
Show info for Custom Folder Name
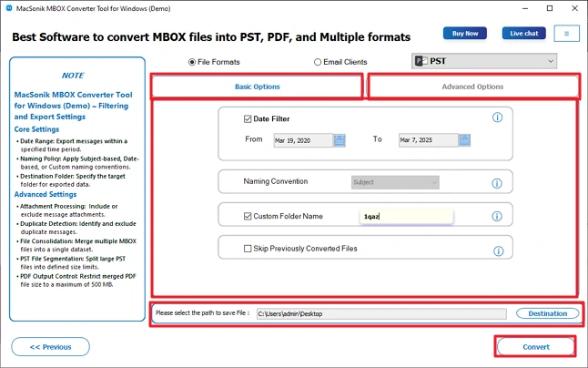pos(497,217)
